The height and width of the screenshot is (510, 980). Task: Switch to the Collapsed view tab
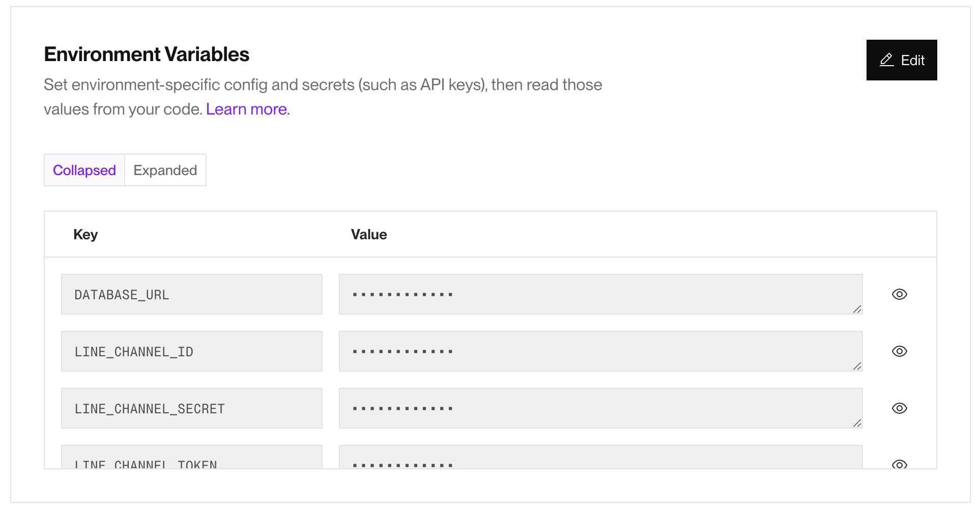[84, 170]
